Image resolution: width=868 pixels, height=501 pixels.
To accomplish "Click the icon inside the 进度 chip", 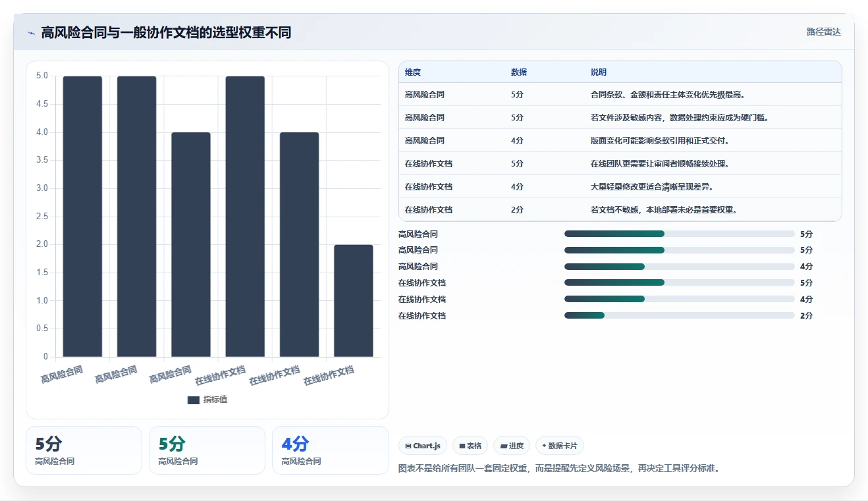I will 504,446.
